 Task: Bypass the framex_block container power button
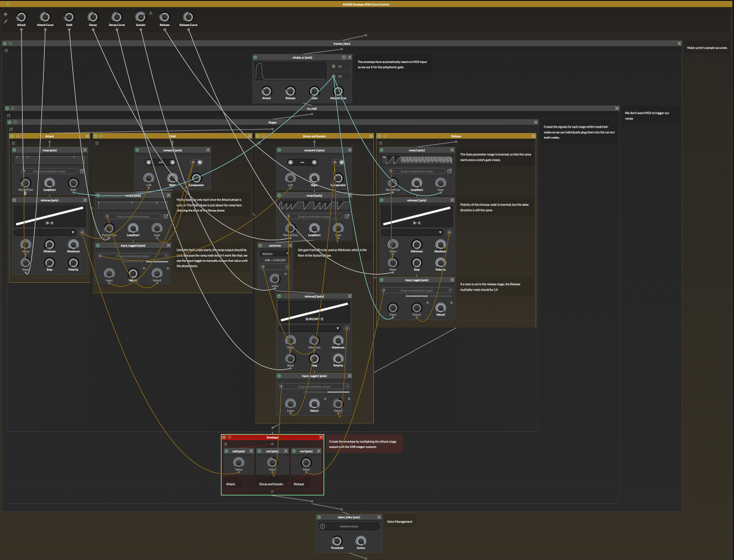5,43
